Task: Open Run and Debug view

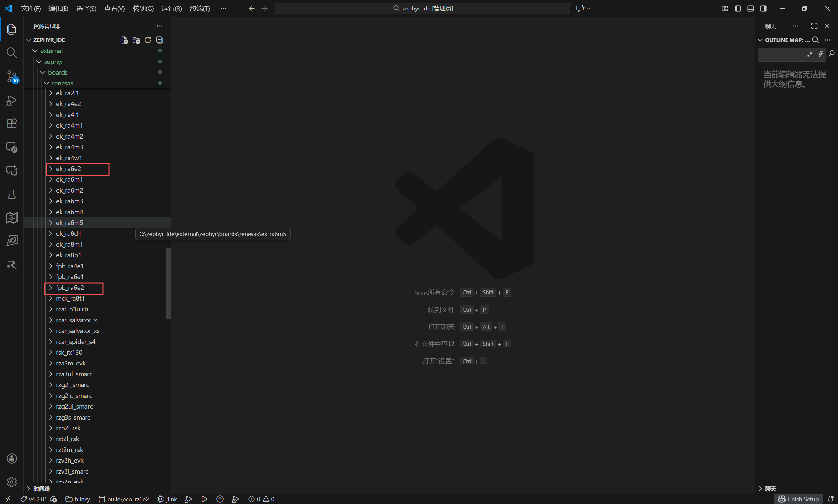Action: pyautogui.click(x=11, y=100)
